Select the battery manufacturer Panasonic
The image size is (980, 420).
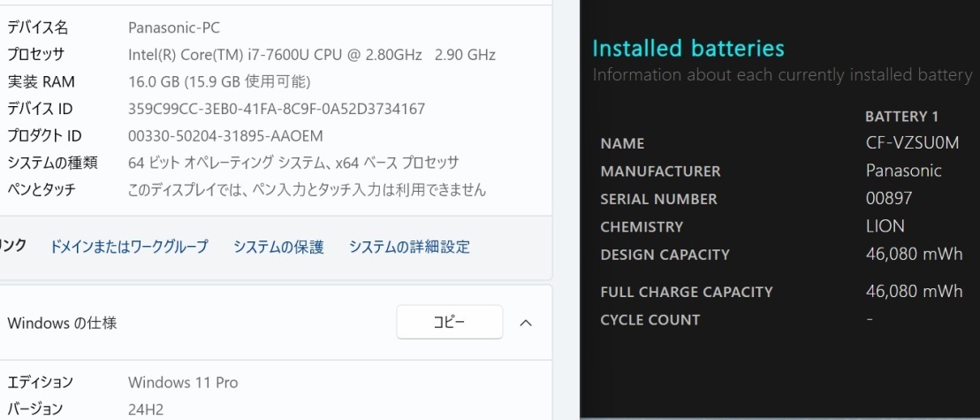904,171
